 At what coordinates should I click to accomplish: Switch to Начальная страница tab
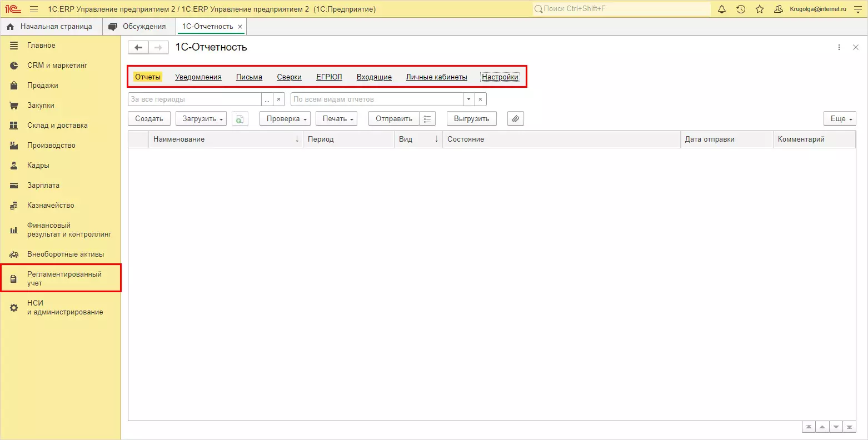tap(51, 27)
